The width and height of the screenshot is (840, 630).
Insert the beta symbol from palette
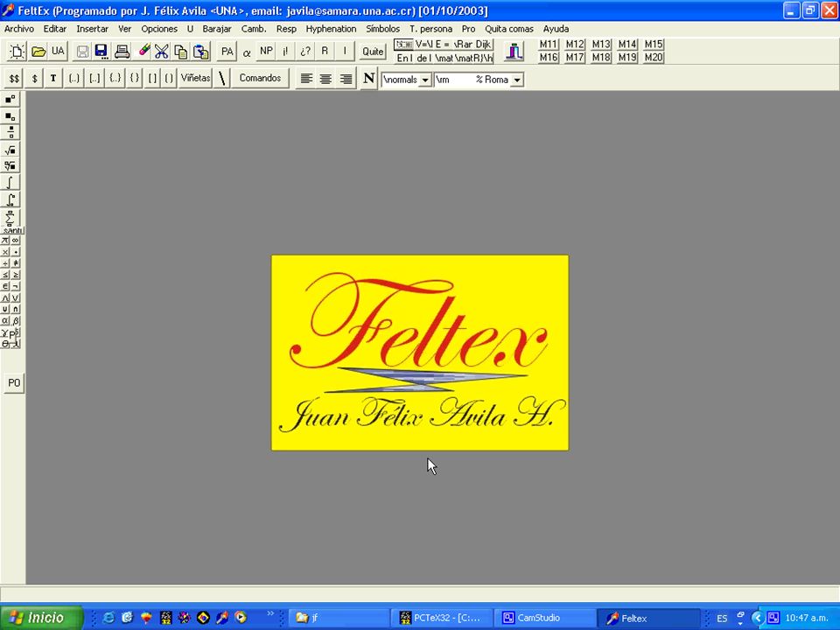click(16, 321)
